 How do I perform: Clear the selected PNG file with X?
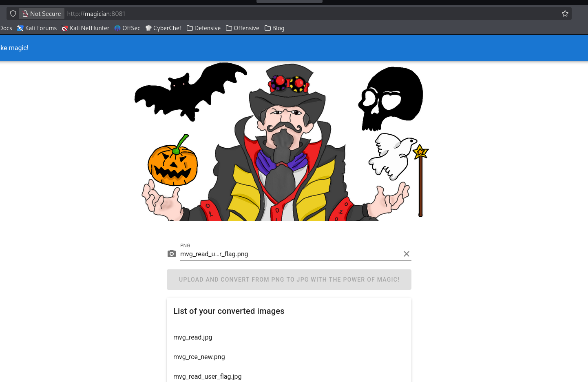406,254
